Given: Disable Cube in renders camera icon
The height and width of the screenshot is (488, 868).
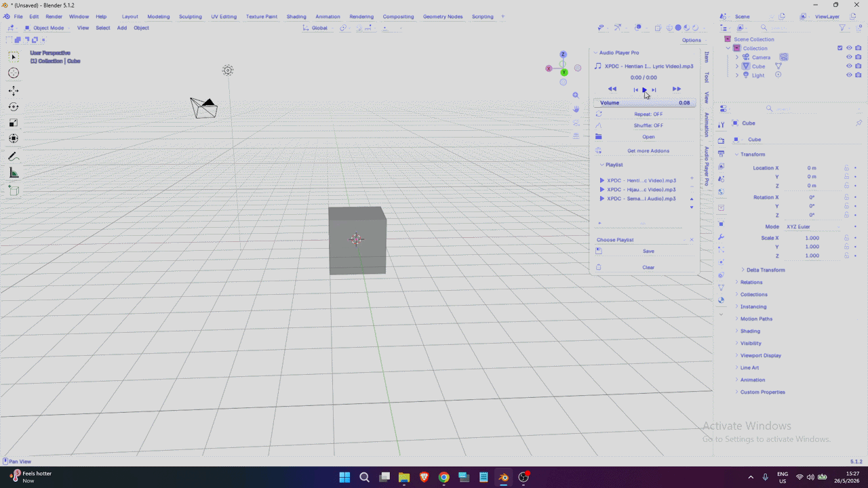Looking at the screenshot, I should [x=859, y=66].
